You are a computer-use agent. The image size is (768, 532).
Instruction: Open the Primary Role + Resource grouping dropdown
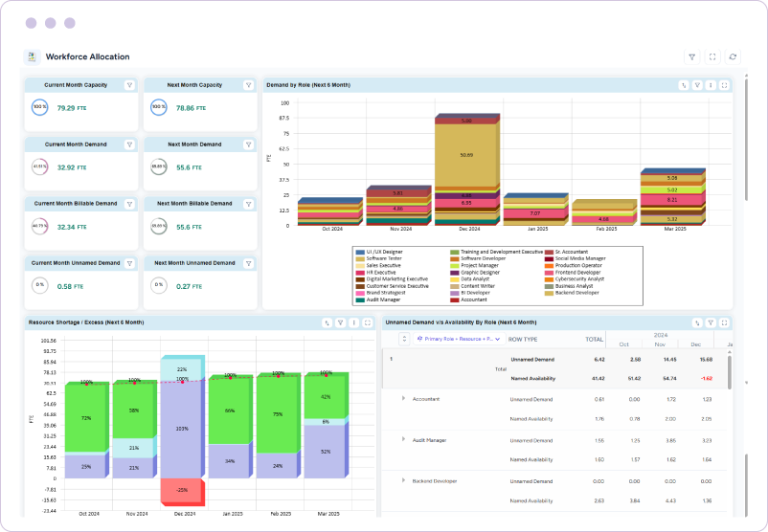(x=460, y=339)
